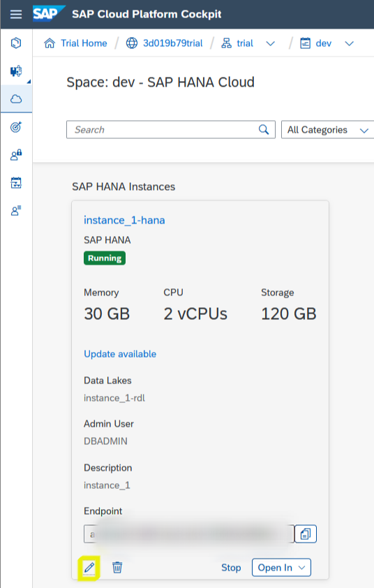Click the Endpoint text field
This screenshot has height=588, width=374.
(189, 534)
